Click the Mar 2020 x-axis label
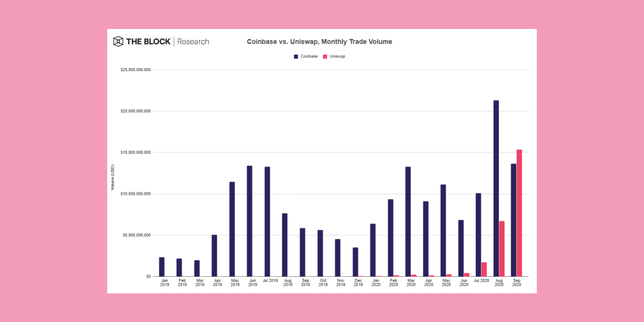Screen dimensions: 644x322 coord(411,283)
